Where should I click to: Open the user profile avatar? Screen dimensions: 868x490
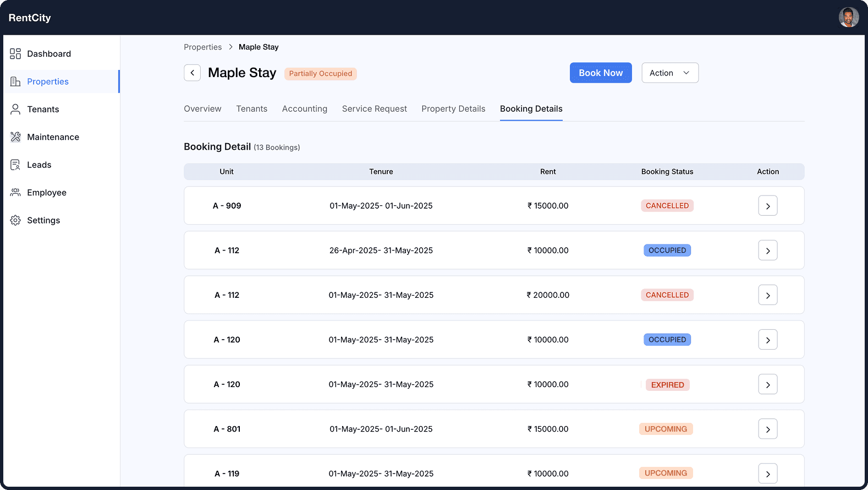[848, 18]
